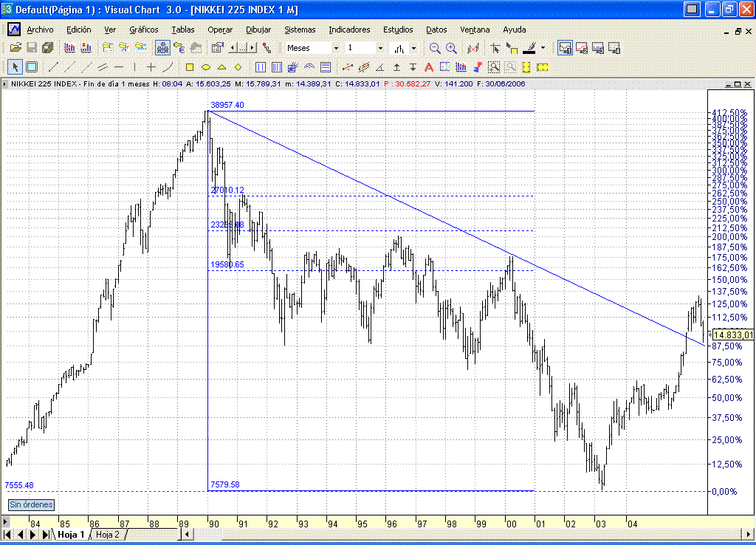Image resolution: width=756 pixels, height=545 pixels.
Task: Select the straight line drawing tool
Action: pos(53,67)
